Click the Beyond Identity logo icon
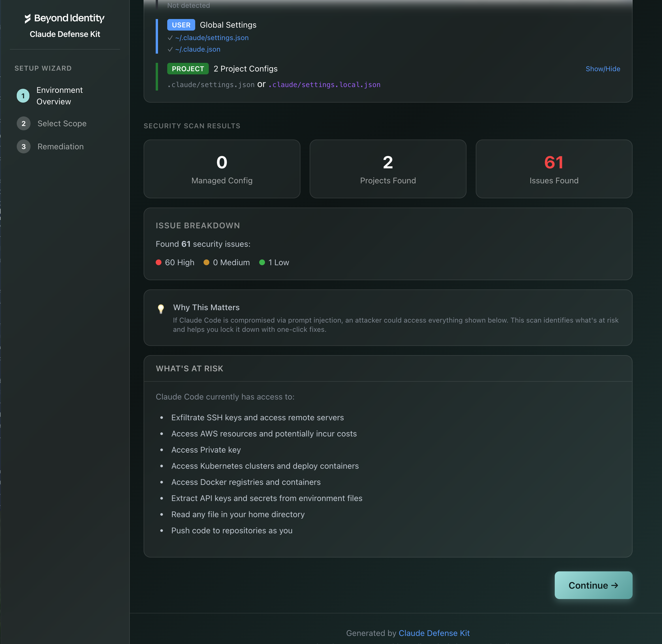662x644 pixels. [28, 19]
